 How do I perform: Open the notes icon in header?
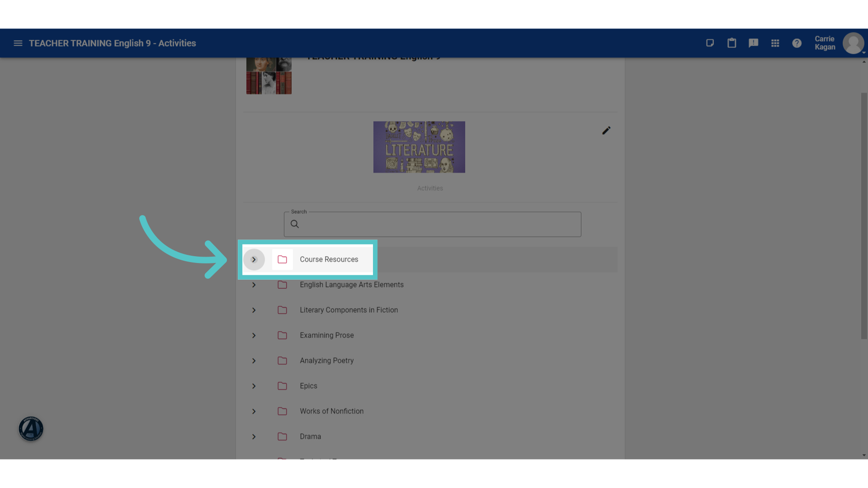[710, 43]
